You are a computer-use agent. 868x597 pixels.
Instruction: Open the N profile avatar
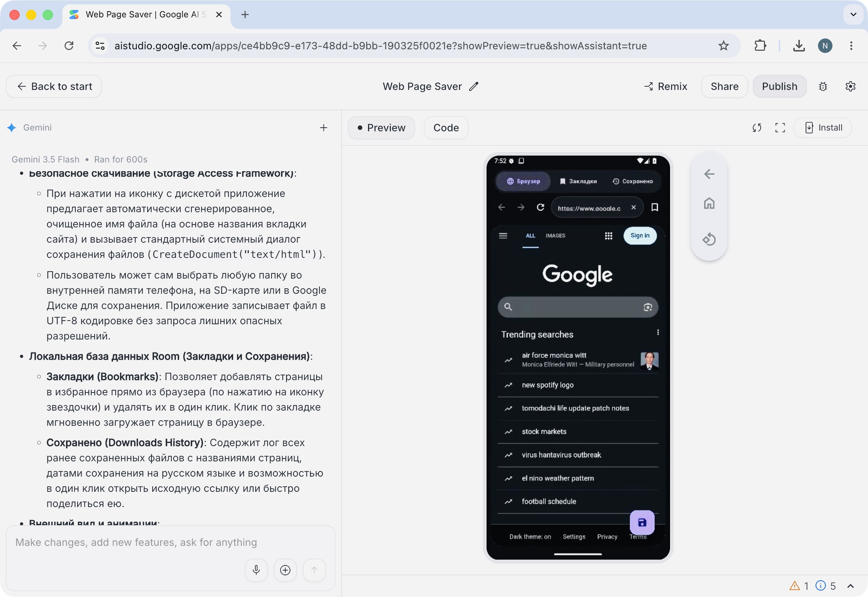coord(825,46)
